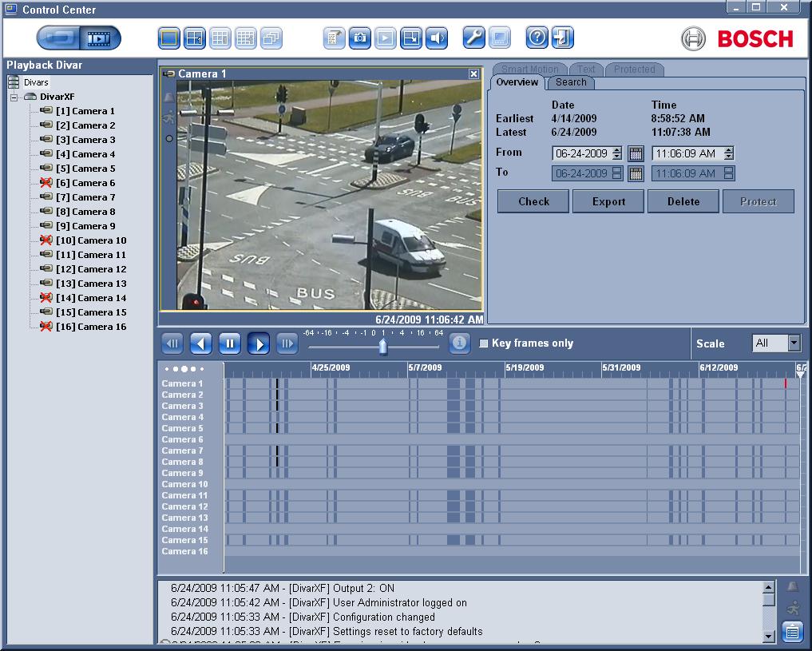Open the Protected tab
Image resolution: width=812 pixels, height=651 pixels.
635,69
